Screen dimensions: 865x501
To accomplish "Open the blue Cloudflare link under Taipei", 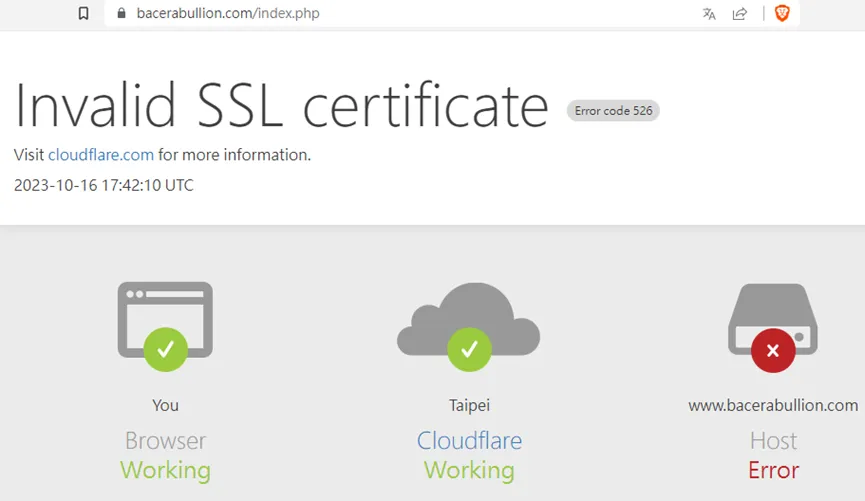I will click(469, 440).
